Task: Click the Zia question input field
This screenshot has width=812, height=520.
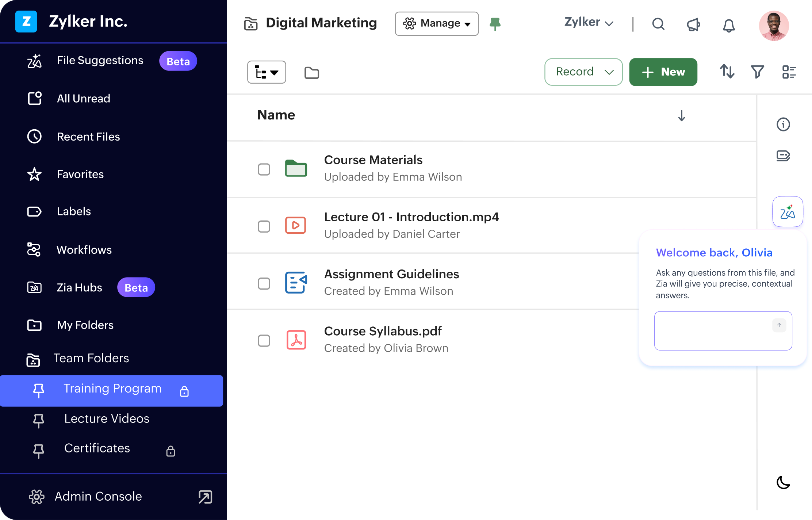Action: [723, 331]
